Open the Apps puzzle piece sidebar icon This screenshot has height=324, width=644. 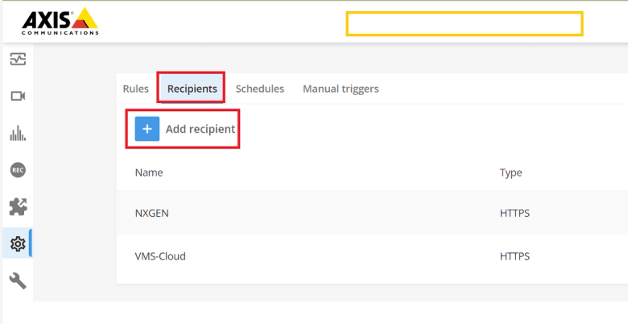18,207
